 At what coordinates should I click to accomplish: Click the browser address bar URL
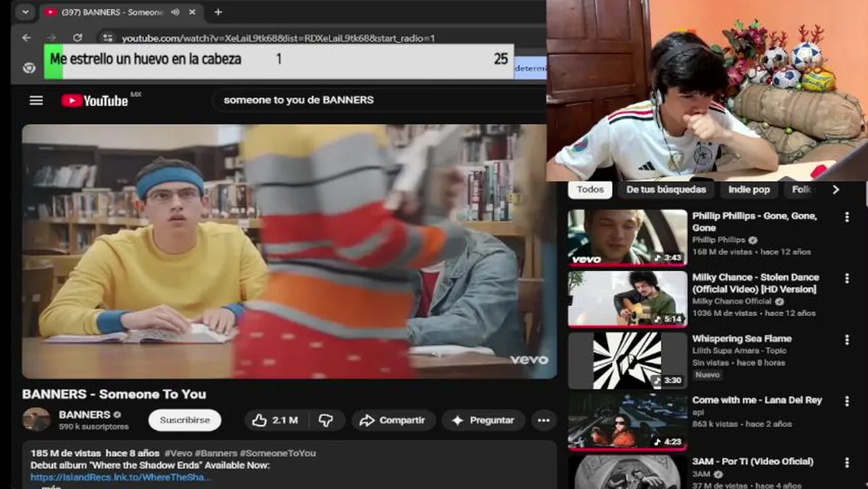(278, 38)
